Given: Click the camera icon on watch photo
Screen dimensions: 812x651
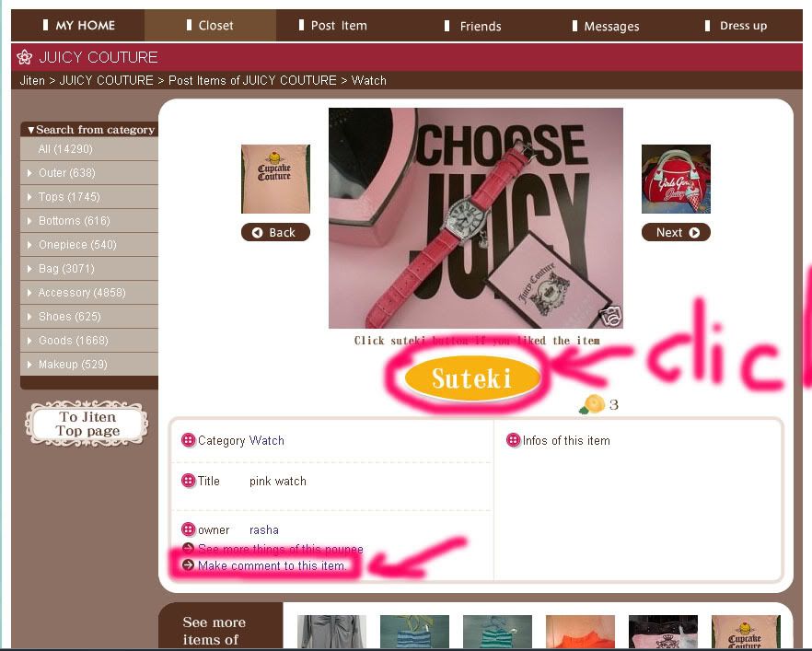Looking at the screenshot, I should 610,316.
